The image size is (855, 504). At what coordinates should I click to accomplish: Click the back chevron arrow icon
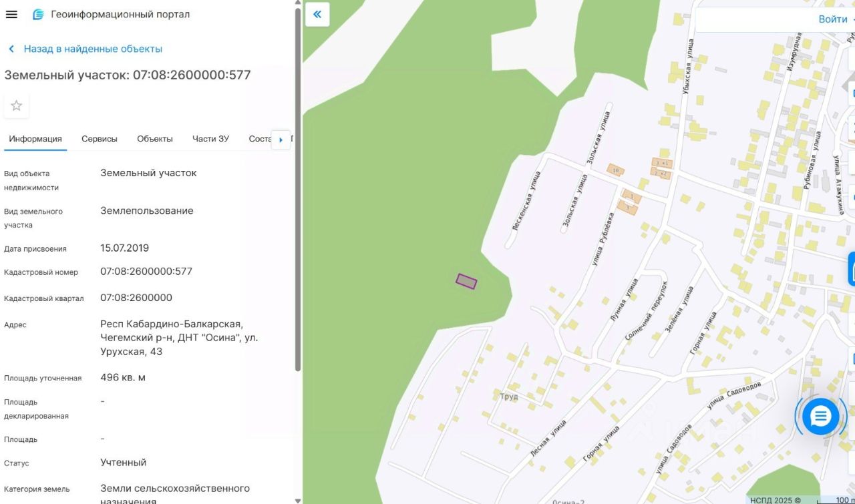11,49
